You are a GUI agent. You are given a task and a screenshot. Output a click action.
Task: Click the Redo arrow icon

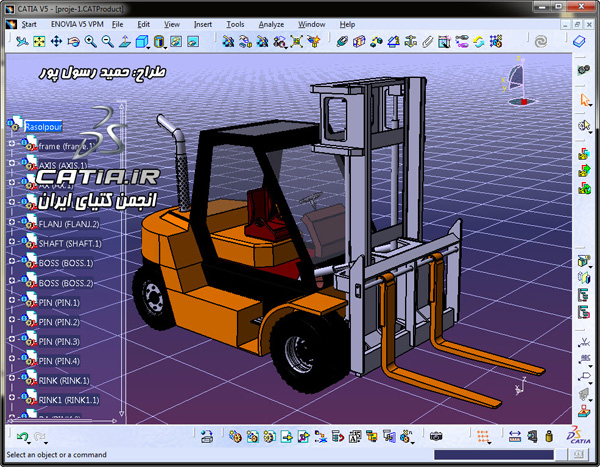tap(39, 436)
